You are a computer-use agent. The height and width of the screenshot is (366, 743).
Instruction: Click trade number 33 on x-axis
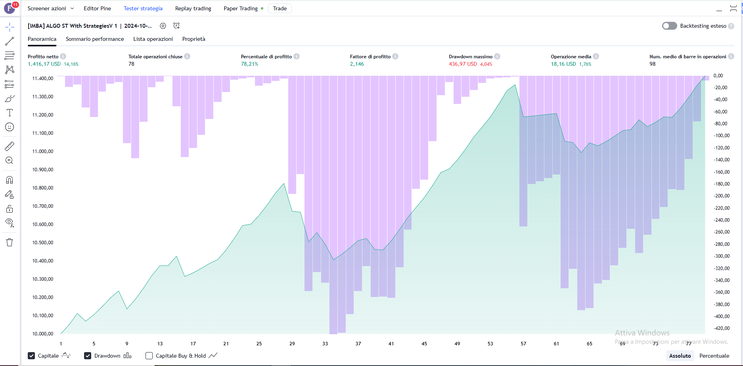325,343
